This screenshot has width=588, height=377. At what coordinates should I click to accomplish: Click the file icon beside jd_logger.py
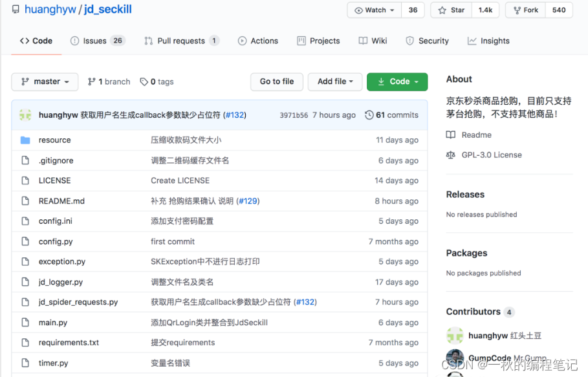(25, 282)
